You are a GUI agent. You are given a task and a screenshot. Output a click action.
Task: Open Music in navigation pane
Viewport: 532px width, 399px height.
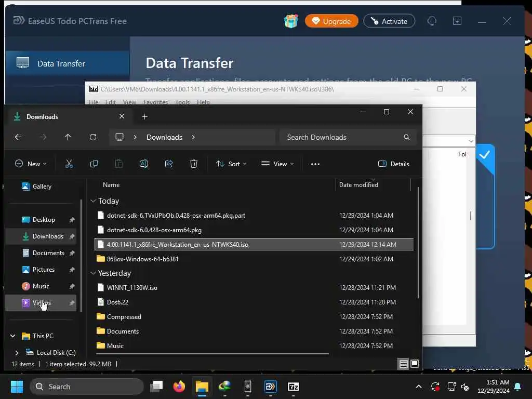(x=41, y=286)
